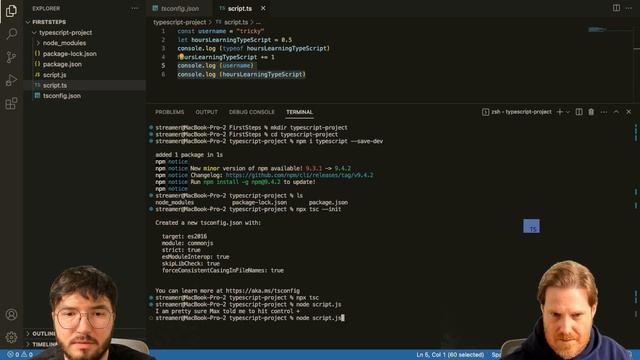Open the GitHub changelog link in terminal
Image resolution: width=640 pixels, height=360 pixels.
(x=299, y=175)
